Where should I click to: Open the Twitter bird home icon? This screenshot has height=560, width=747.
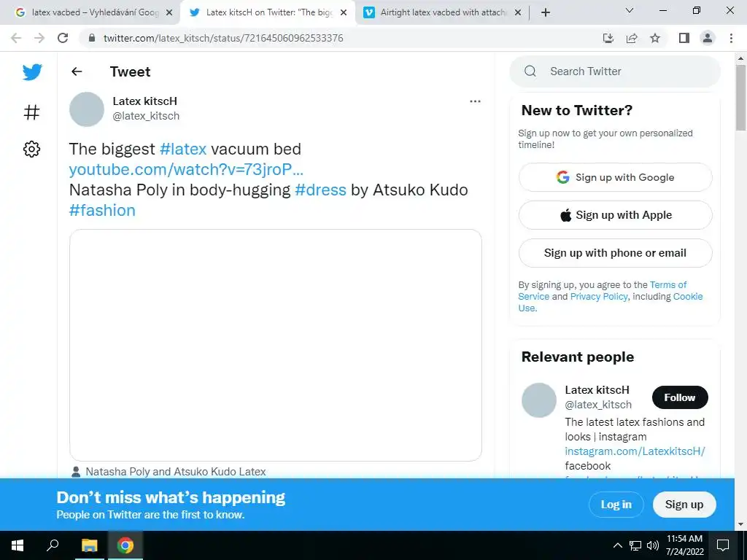[32, 72]
